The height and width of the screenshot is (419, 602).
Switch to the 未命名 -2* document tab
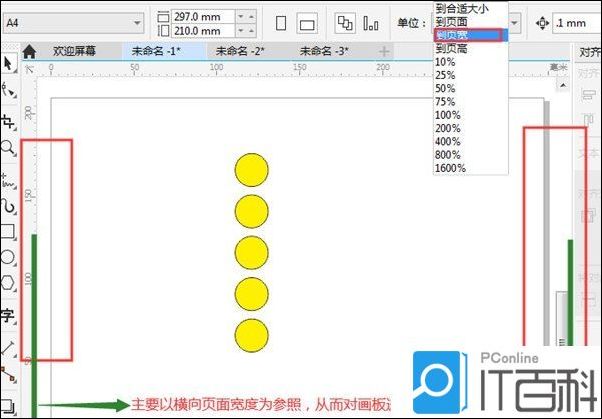click(240, 51)
